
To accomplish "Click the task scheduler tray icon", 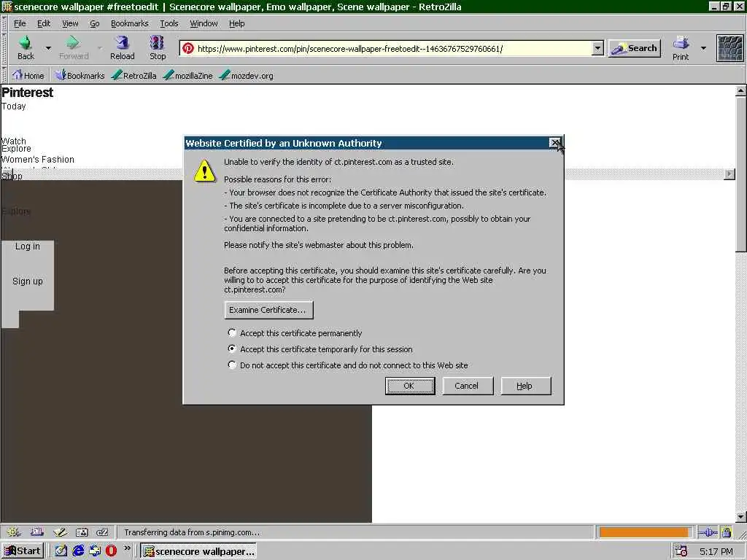I will pos(681,551).
